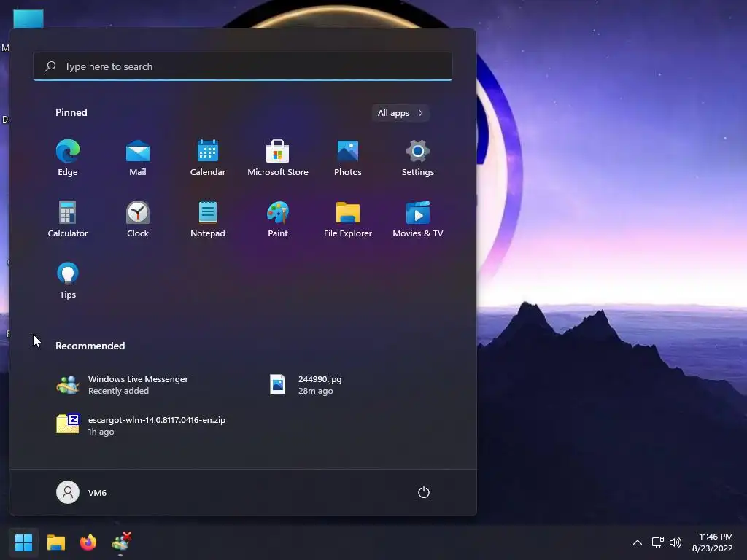The width and height of the screenshot is (747, 560).
Task: Click the search magnifier icon
Action: [x=50, y=66]
